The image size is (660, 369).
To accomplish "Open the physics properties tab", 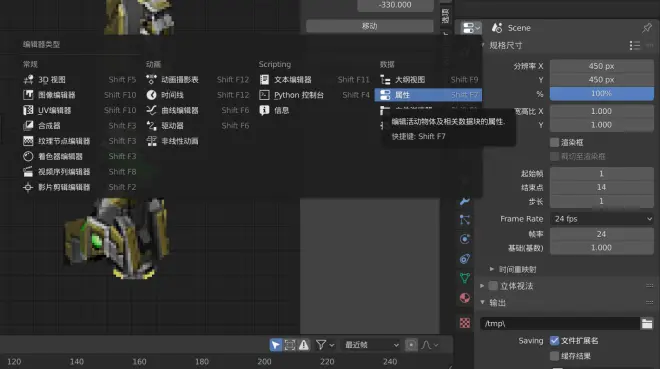I will [x=465, y=239].
